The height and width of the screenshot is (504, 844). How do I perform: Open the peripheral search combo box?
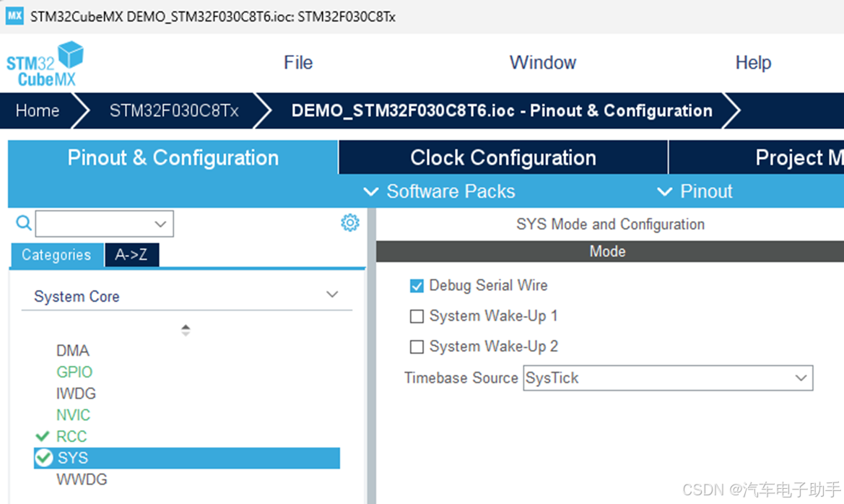pyautogui.click(x=105, y=223)
